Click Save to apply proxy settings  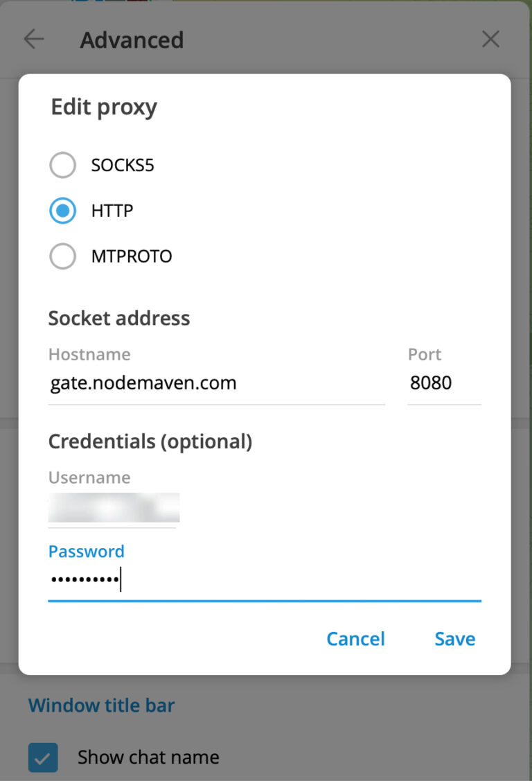click(454, 638)
